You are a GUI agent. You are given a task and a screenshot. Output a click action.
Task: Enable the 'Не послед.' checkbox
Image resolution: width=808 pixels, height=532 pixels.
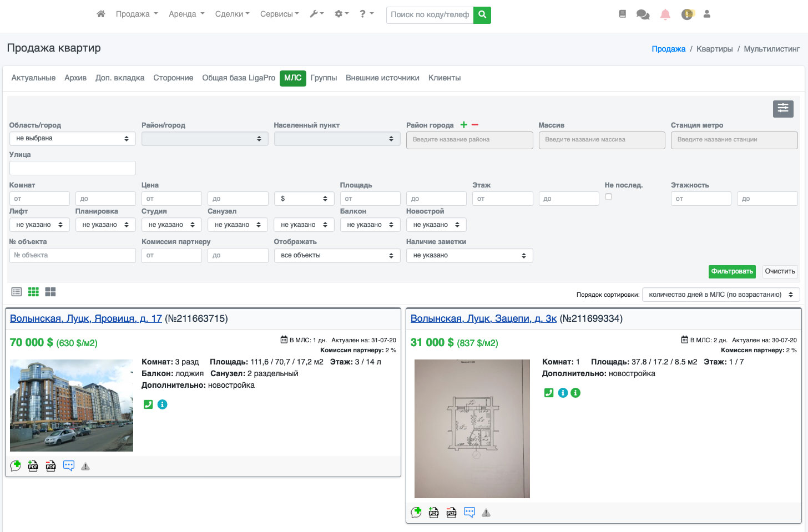[x=608, y=197]
